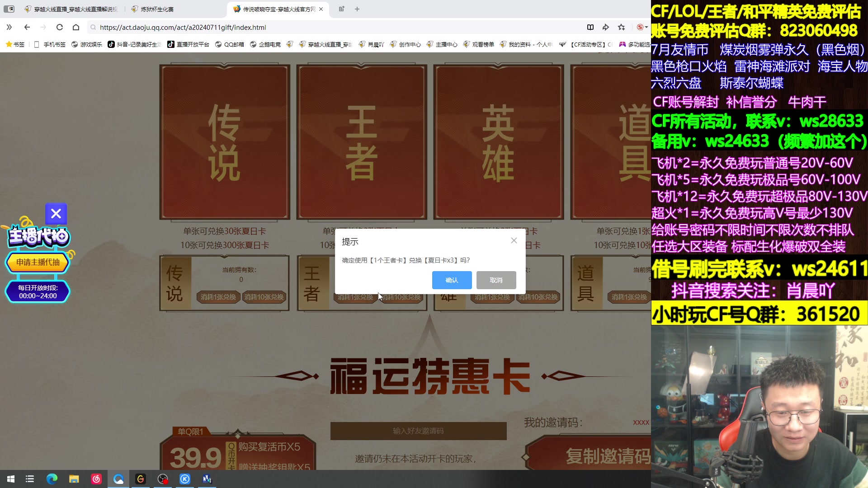Close the 提示 dialog with X
This screenshot has height=488, width=868.
click(514, 241)
